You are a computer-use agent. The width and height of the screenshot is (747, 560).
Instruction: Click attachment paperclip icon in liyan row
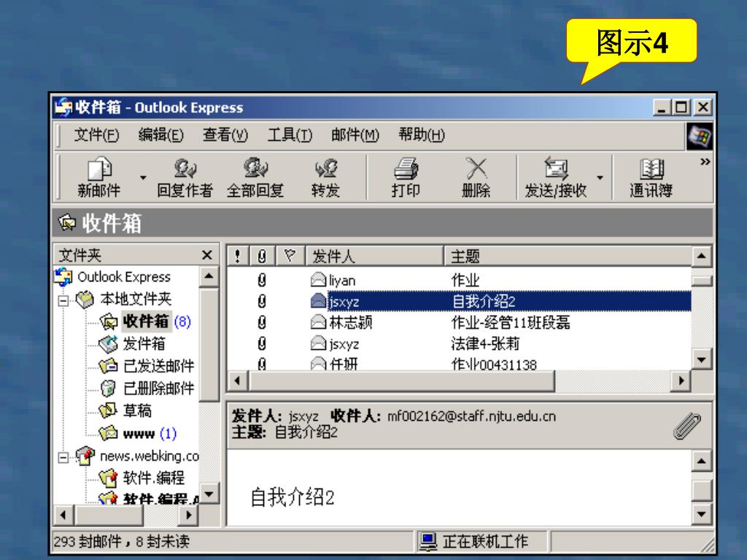[x=262, y=280]
